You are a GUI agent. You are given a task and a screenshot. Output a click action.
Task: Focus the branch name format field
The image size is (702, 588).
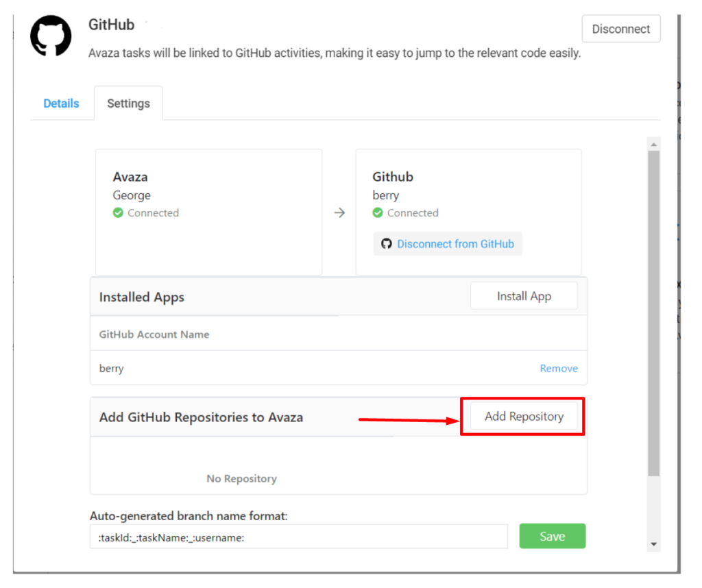(x=299, y=537)
